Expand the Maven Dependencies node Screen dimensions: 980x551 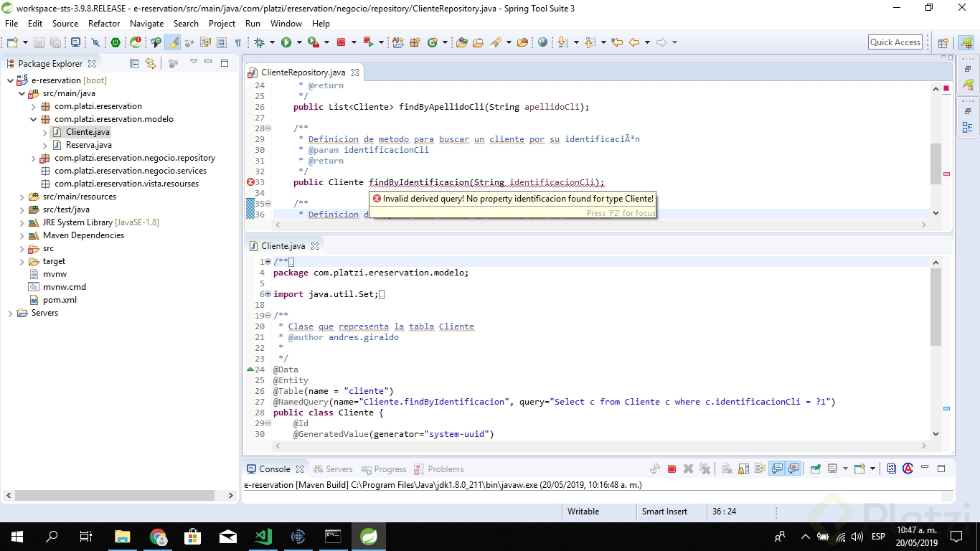pyautogui.click(x=22, y=235)
